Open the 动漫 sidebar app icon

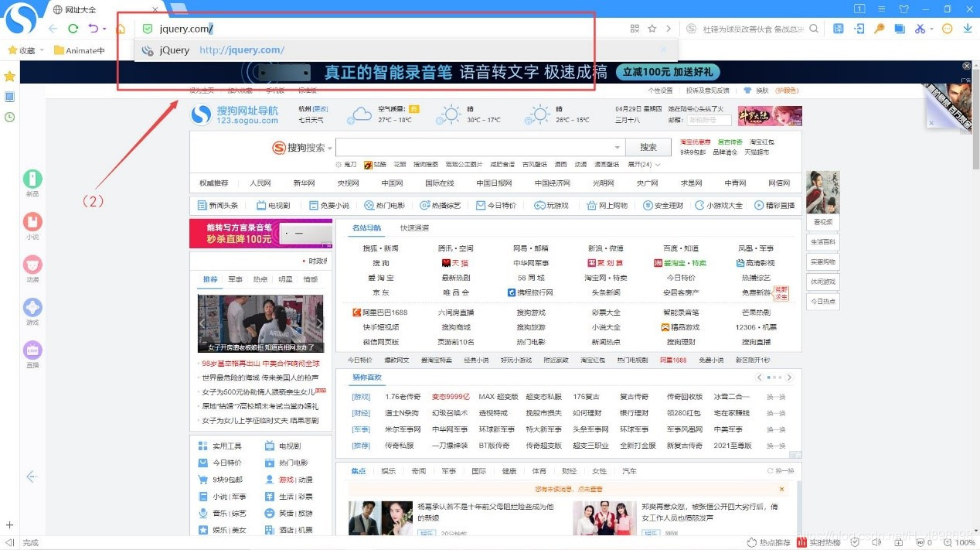[32, 268]
